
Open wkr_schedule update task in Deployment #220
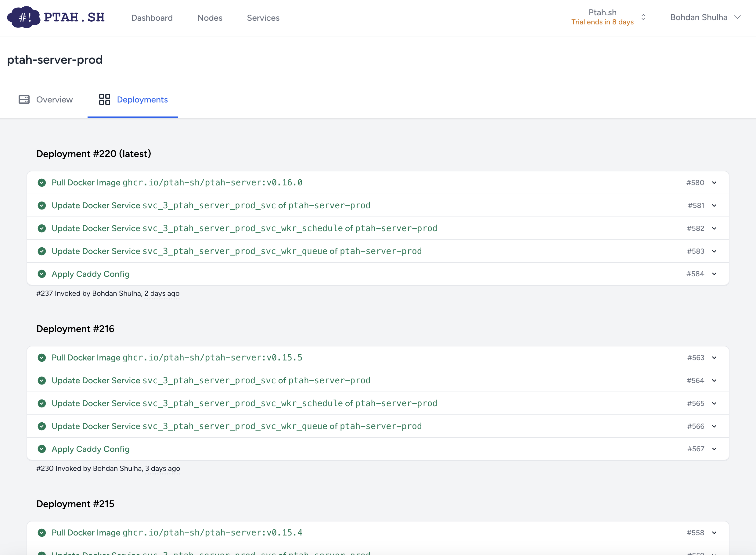(378, 228)
